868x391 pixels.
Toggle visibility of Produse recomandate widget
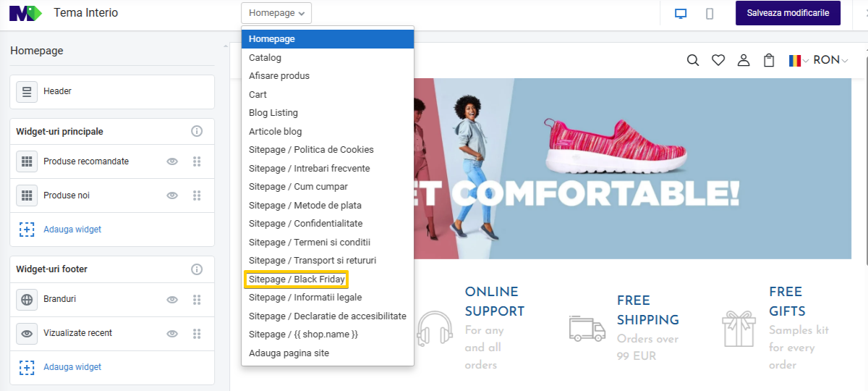click(x=172, y=161)
